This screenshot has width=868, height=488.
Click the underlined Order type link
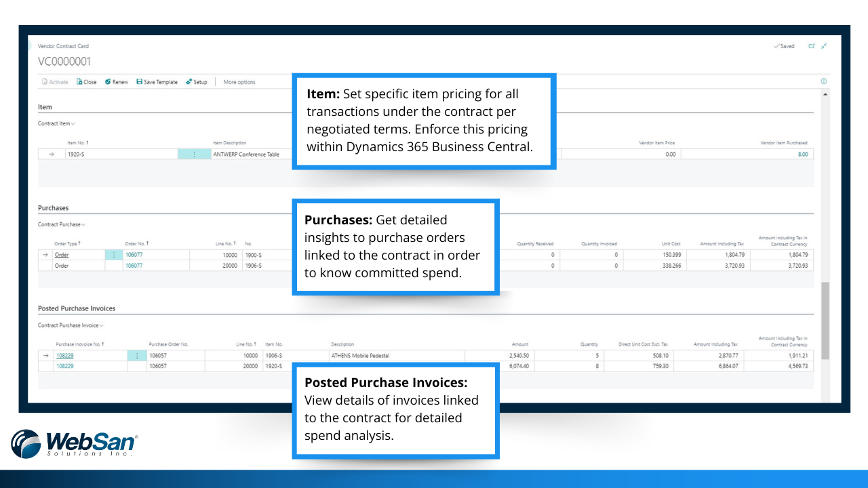click(62, 255)
